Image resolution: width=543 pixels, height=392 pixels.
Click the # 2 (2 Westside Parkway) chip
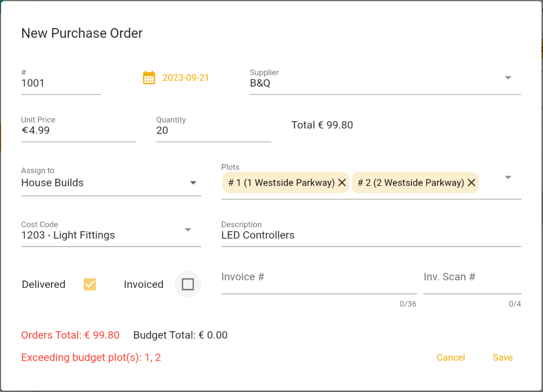click(x=410, y=183)
